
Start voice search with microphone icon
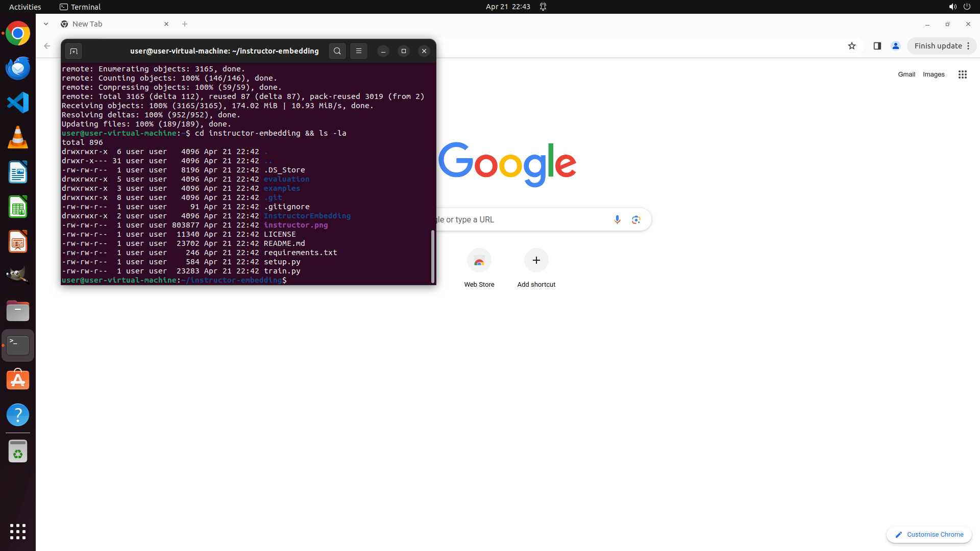[x=617, y=219]
